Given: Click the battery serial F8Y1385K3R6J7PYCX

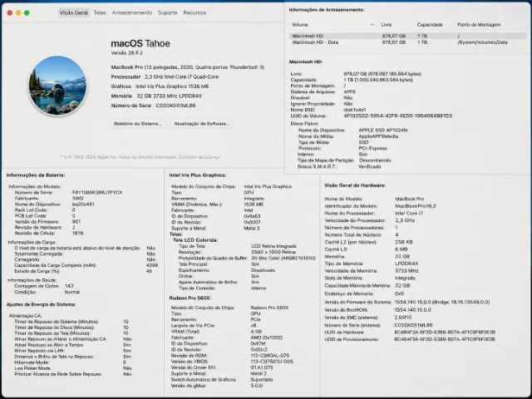Looking at the screenshot, I should [97, 192].
